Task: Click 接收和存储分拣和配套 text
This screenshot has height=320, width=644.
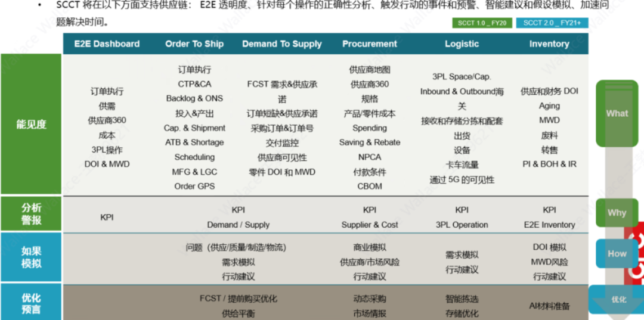Action: [462, 121]
